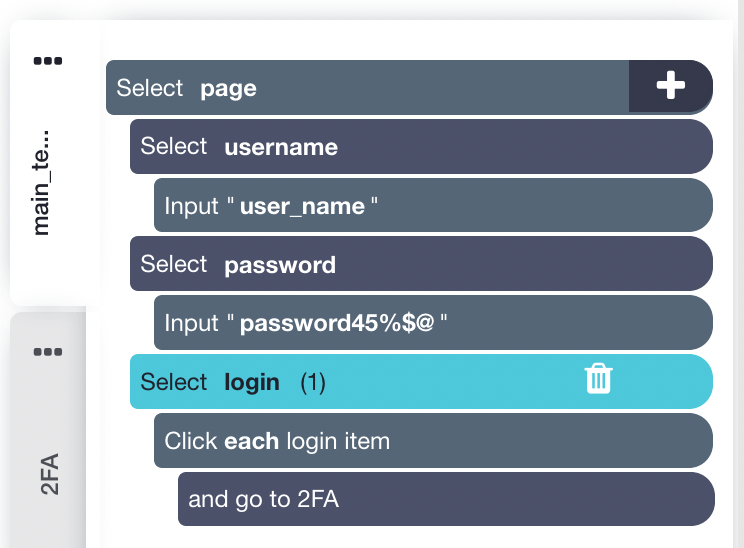
Task: Open the Input "password45%$@" command
Action: click(x=432, y=323)
